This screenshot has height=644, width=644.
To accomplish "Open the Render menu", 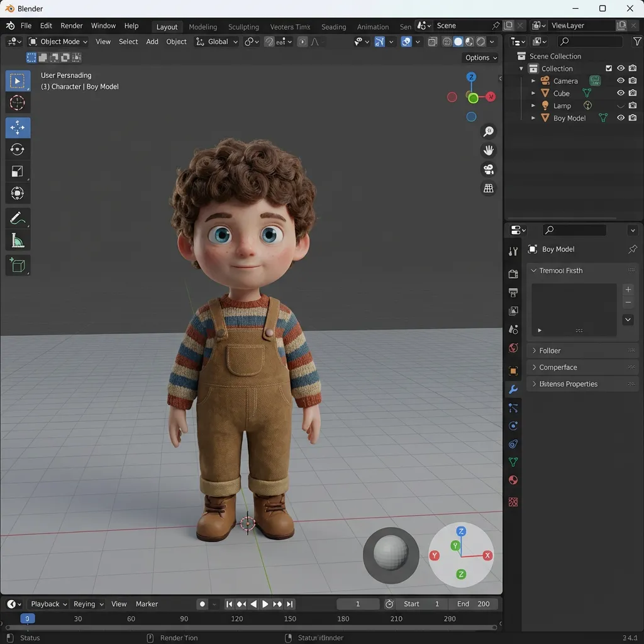I will [x=71, y=26].
